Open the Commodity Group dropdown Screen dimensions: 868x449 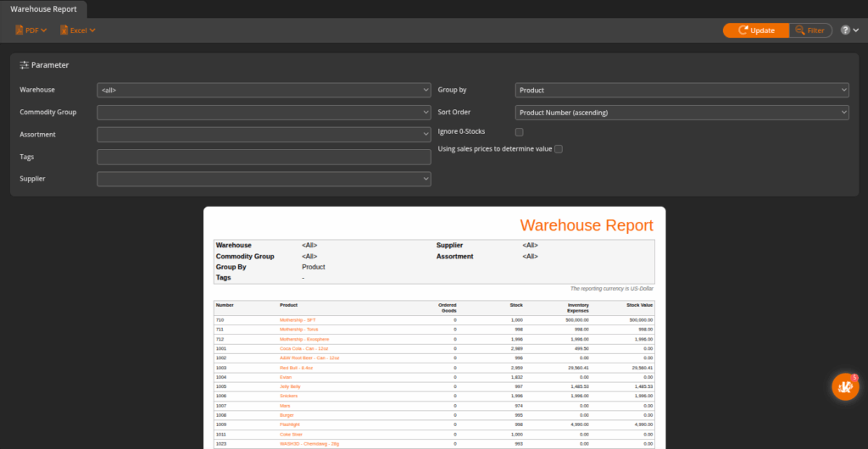pyautogui.click(x=264, y=112)
